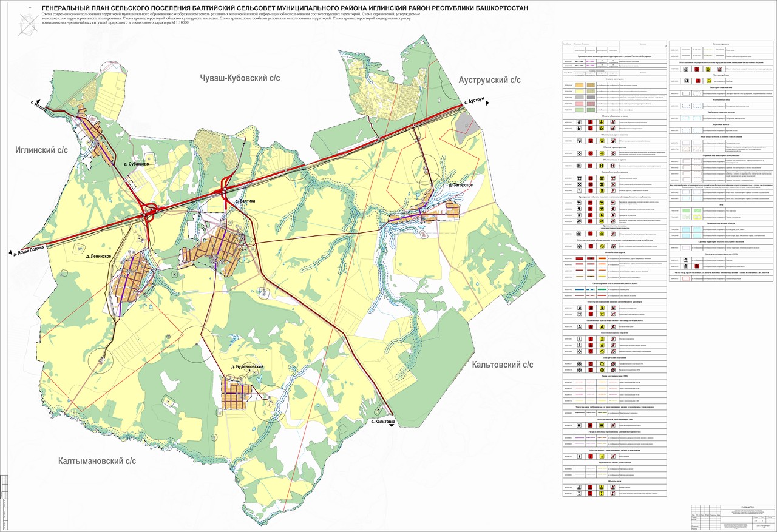
Task: Click the map title heading ГЕНЕРАЛЬНЫЙ ПЛАН
Action: pyautogui.click(x=285, y=8)
